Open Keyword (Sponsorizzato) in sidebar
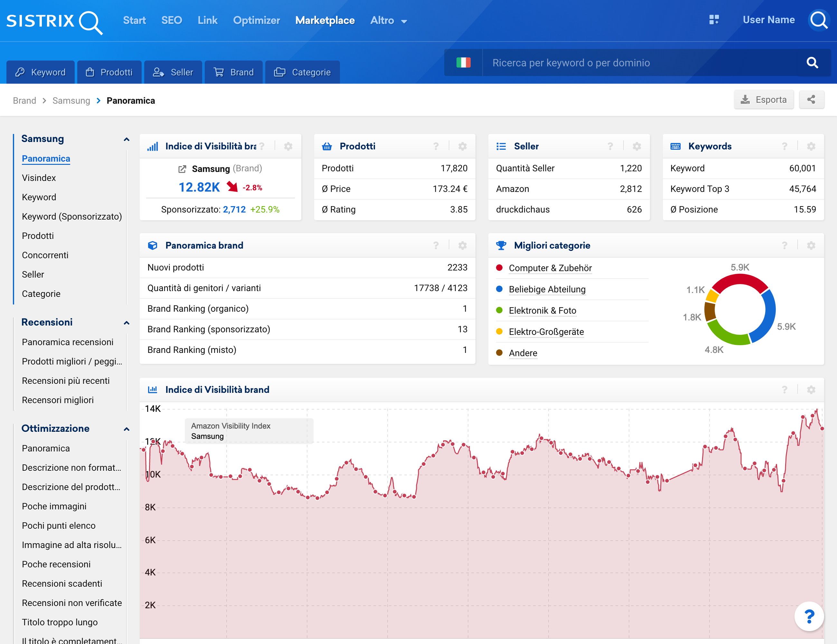 click(72, 217)
